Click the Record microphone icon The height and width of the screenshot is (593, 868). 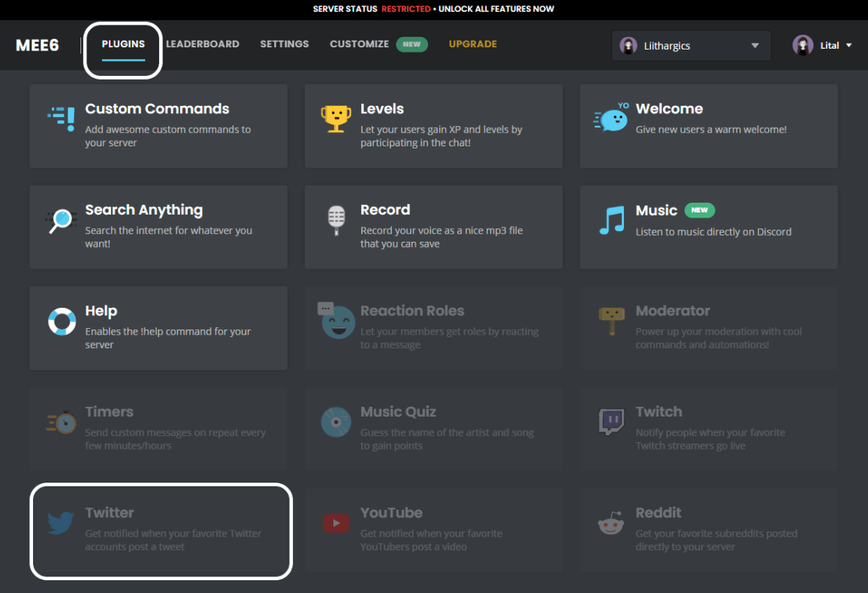click(x=336, y=220)
